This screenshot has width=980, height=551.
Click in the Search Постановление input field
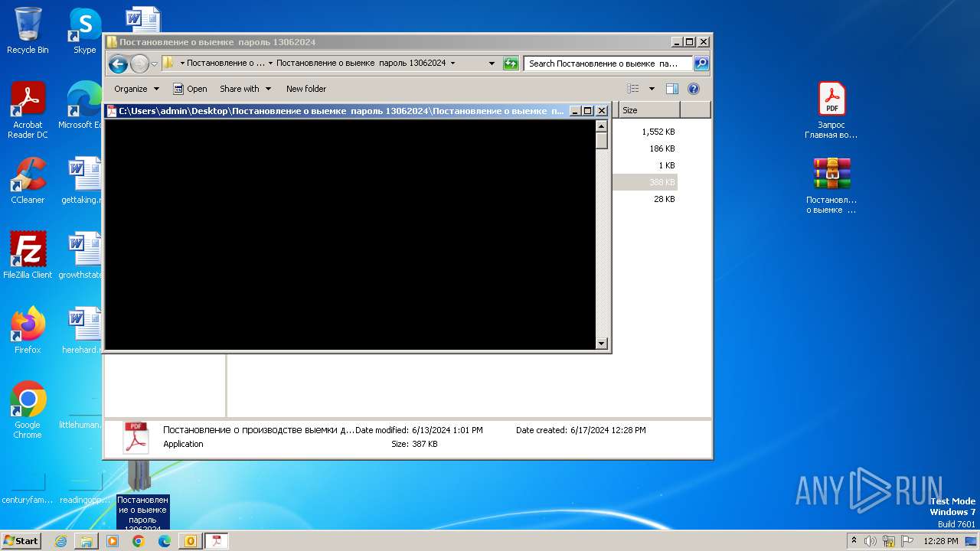coord(609,64)
